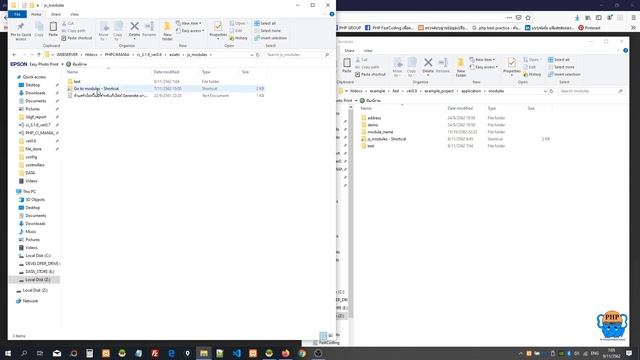640x360 pixels.
Task: Click the Delete X icon in front window
Action: [134, 27]
